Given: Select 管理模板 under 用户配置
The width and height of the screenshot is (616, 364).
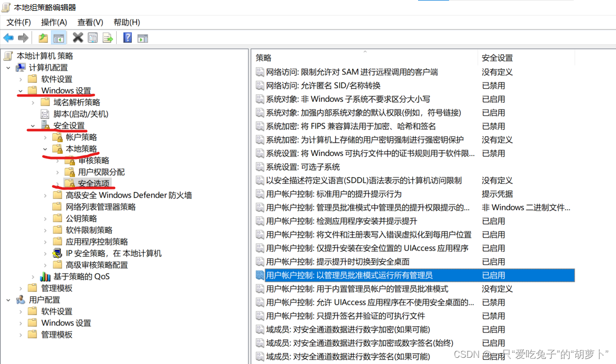Looking at the screenshot, I should coord(56,335).
